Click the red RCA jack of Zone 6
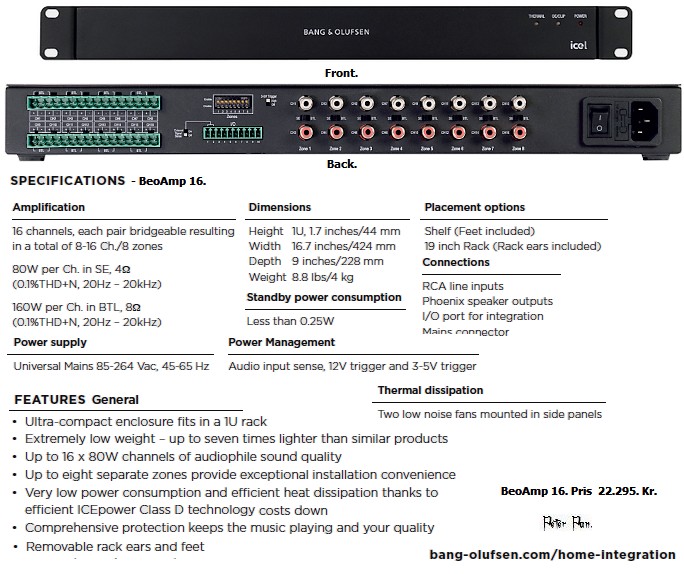 [458, 132]
